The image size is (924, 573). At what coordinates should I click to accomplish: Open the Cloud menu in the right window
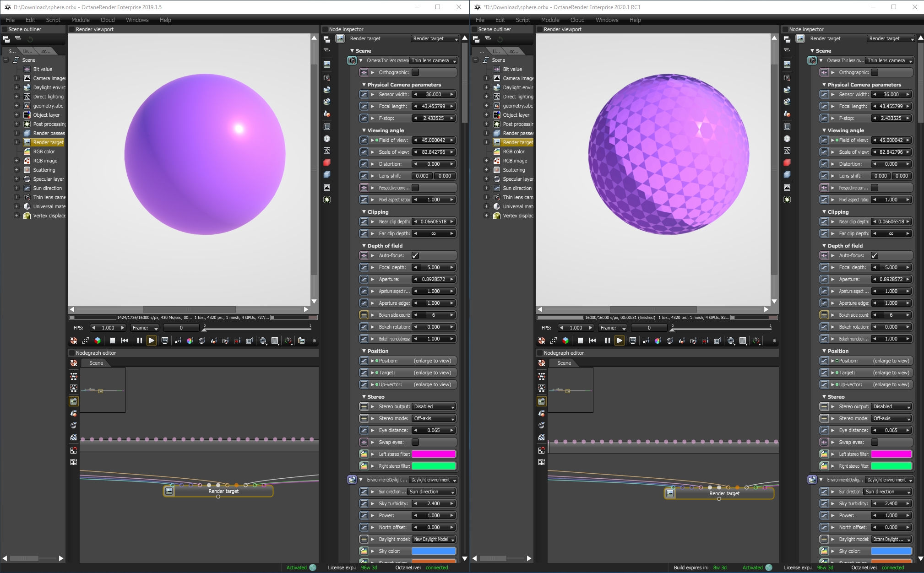point(577,20)
